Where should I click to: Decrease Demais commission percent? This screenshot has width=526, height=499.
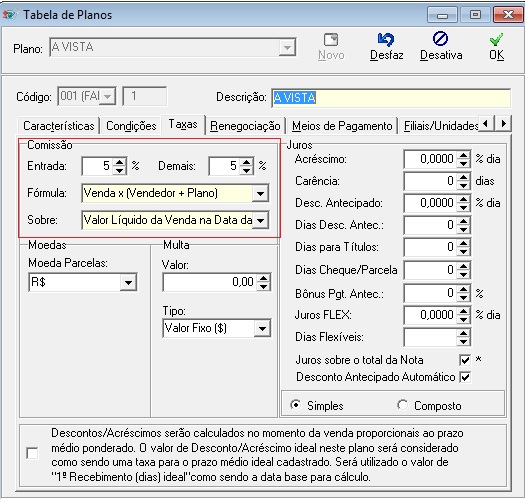pos(247,170)
